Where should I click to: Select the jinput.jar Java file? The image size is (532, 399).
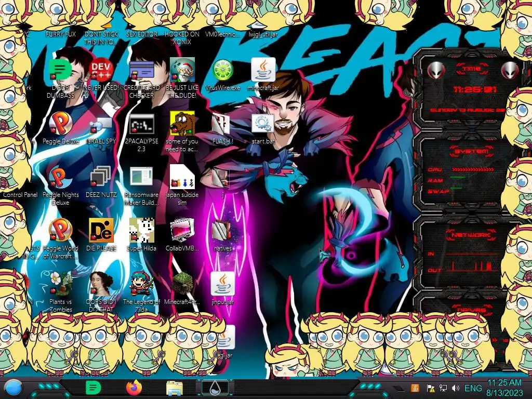(222, 284)
